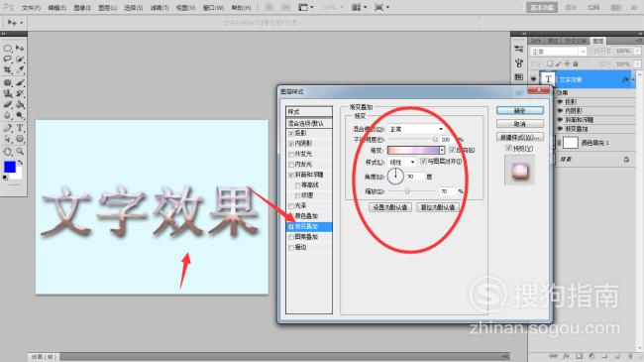This screenshot has height=362, width=644.
Task: Select the Crop tool
Action: coord(7,70)
